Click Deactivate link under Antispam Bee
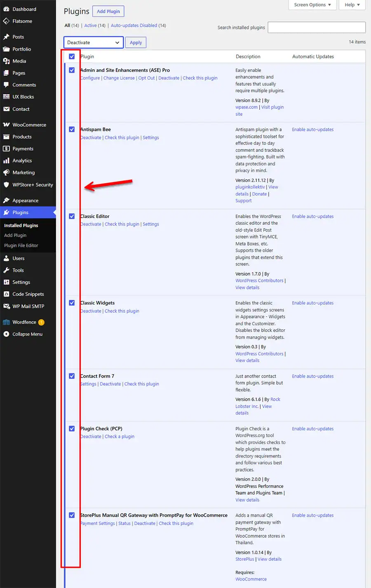 pos(91,138)
